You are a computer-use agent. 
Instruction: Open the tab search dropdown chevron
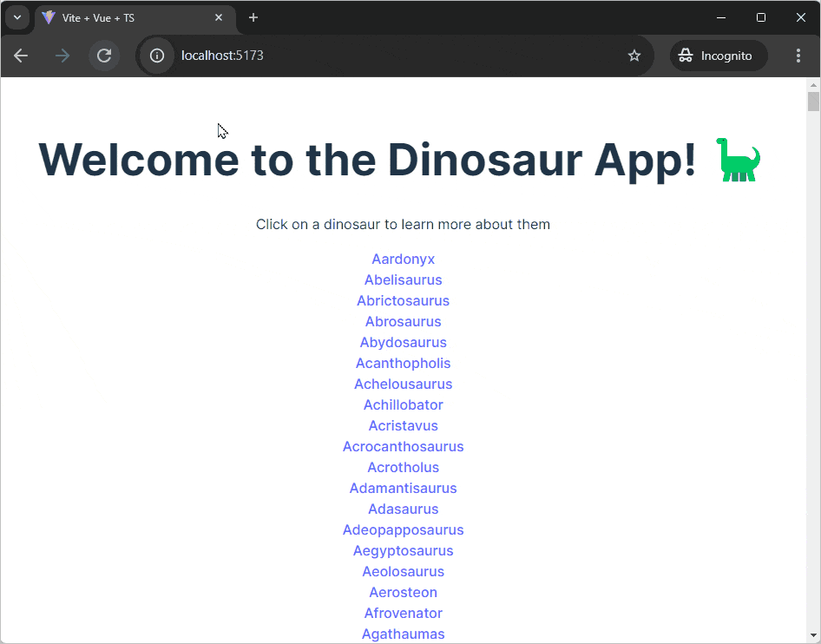[x=17, y=17]
